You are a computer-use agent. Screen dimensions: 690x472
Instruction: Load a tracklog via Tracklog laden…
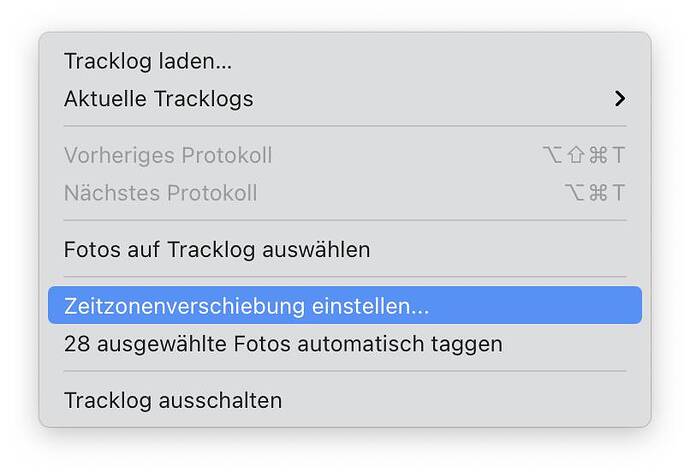pyautogui.click(x=148, y=61)
